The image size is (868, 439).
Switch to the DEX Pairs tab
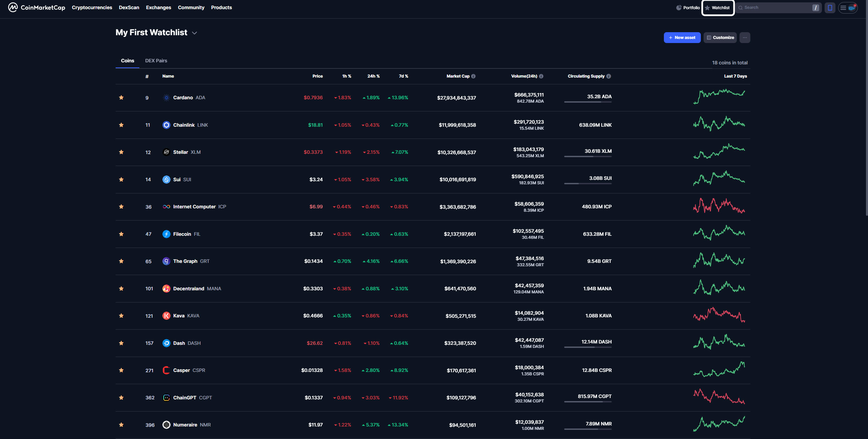(156, 60)
